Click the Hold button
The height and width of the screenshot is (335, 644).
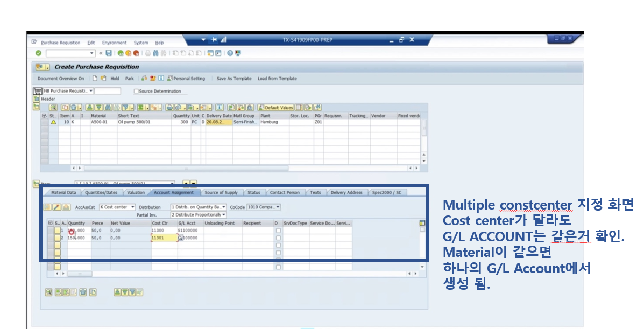[x=115, y=79]
